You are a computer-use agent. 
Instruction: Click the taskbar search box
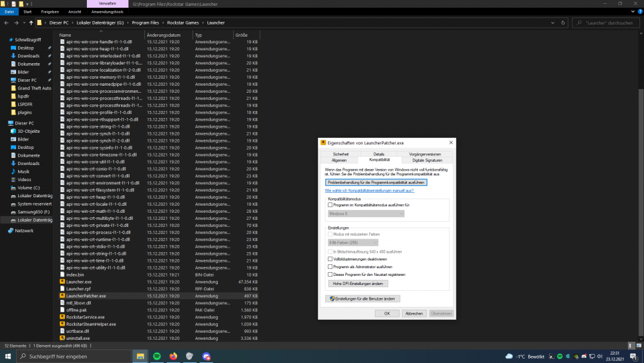74,357
